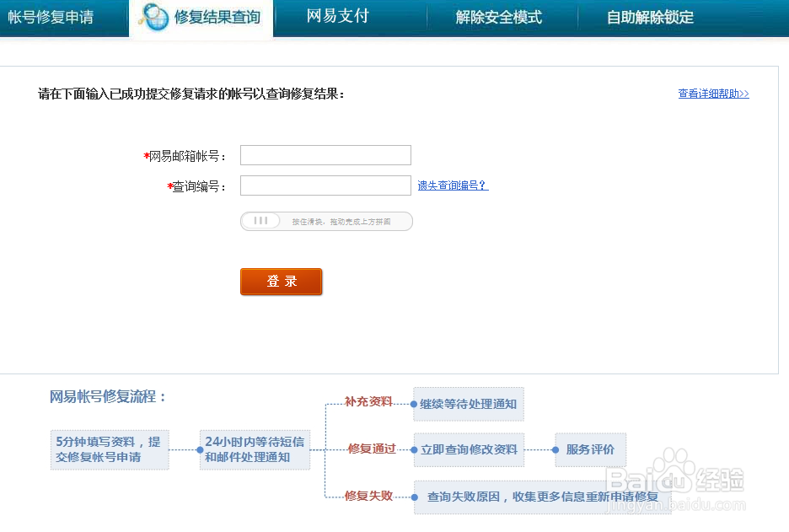Click the 修复失败 label
Image resolution: width=789 pixels, height=532 pixels.
pyautogui.click(x=368, y=496)
